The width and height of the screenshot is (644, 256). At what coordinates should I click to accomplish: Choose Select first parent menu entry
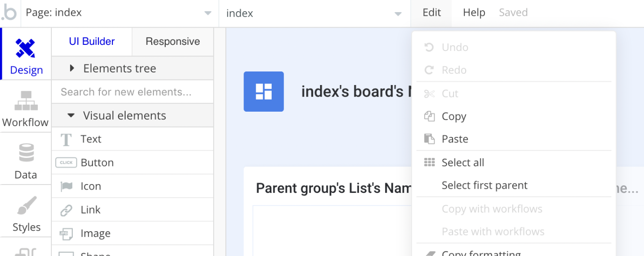point(514,185)
